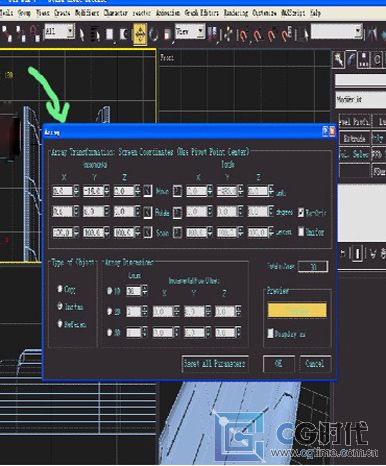Click the Use Pivot Point Center icon
The width and height of the screenshot is (386, 466).
point(212,34)
